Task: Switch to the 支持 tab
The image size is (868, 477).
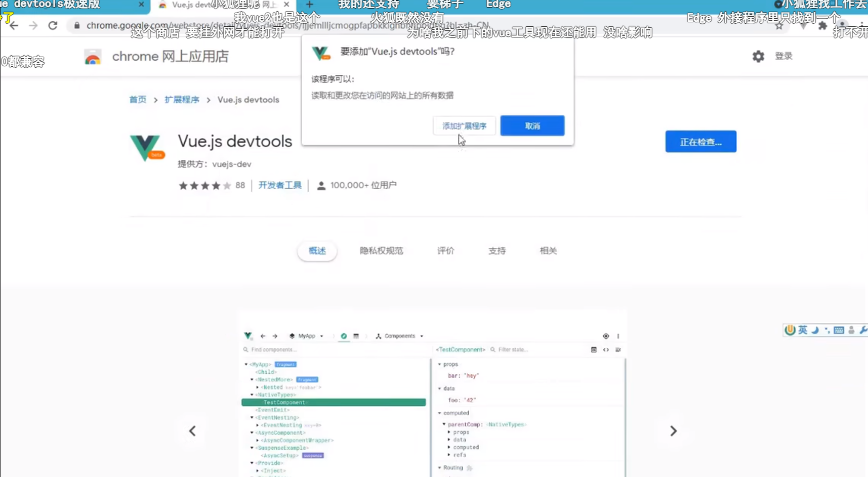Action: [497, 251]
